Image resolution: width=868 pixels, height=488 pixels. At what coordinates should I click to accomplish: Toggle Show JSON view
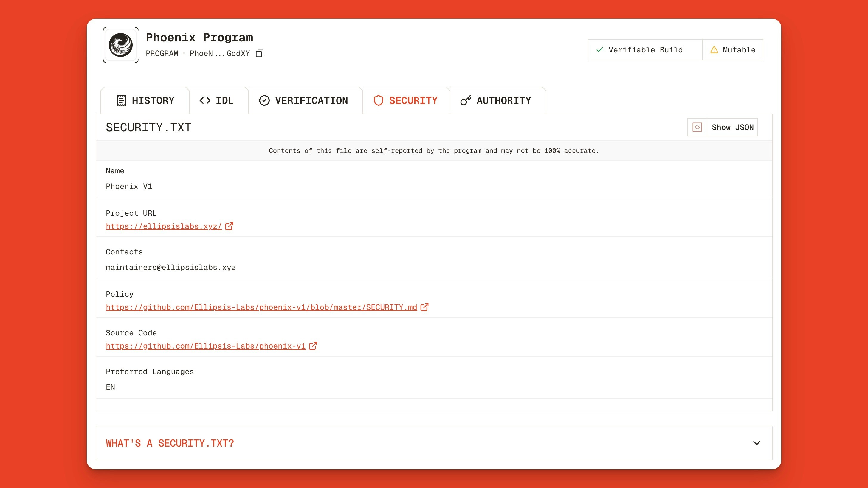[x=733, y=127]
